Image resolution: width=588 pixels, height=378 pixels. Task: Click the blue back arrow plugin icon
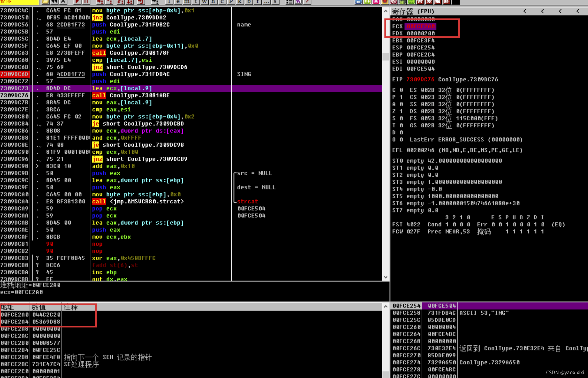(358, 2)
